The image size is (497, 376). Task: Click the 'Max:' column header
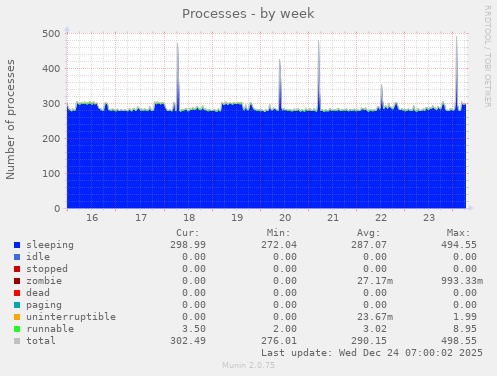point(459,233)
